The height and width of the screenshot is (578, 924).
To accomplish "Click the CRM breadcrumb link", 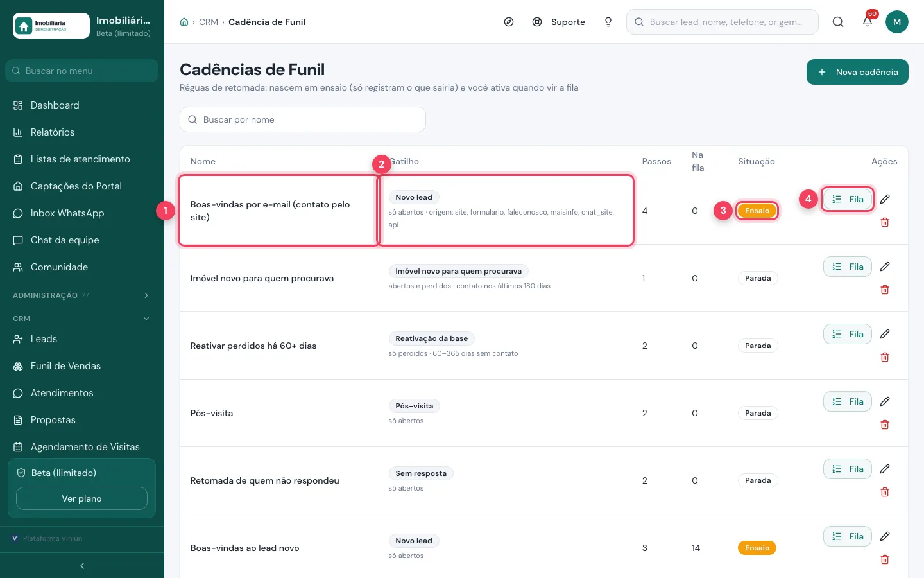I will click(x=209, y=22).
